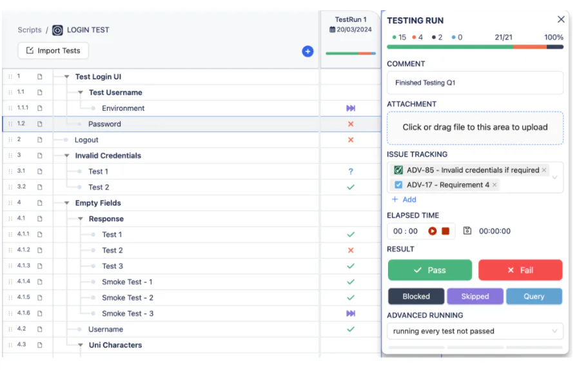Click the skipped icon on Environment row
The image size is (588, 370).
pos(351,108)
